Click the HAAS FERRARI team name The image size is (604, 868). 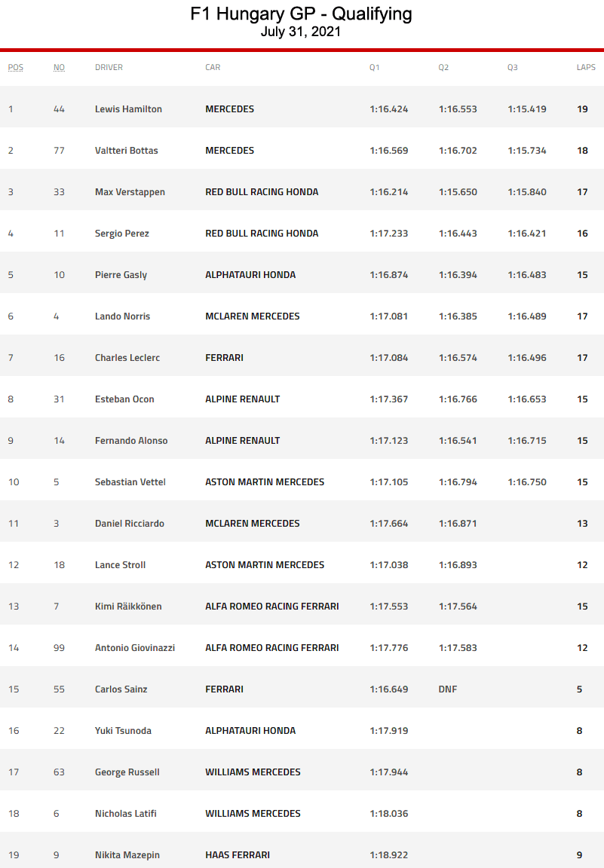point(238,855)
